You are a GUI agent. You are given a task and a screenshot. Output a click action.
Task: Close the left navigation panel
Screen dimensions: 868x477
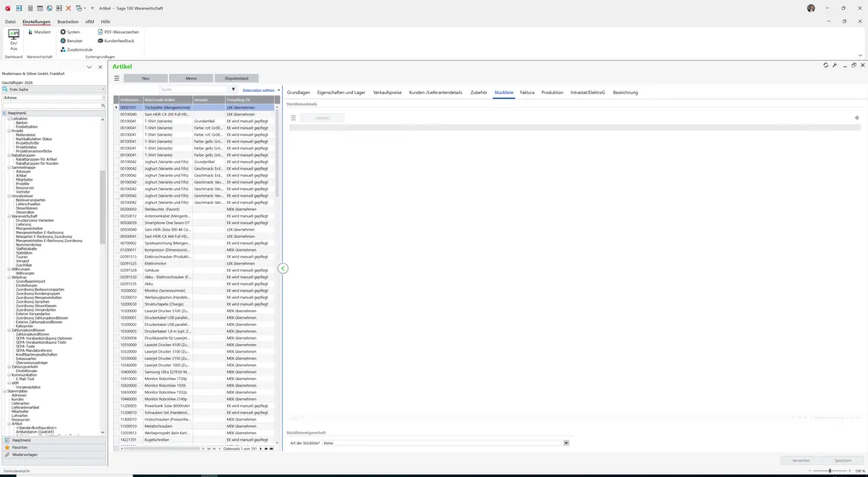(x=99, y=66)
